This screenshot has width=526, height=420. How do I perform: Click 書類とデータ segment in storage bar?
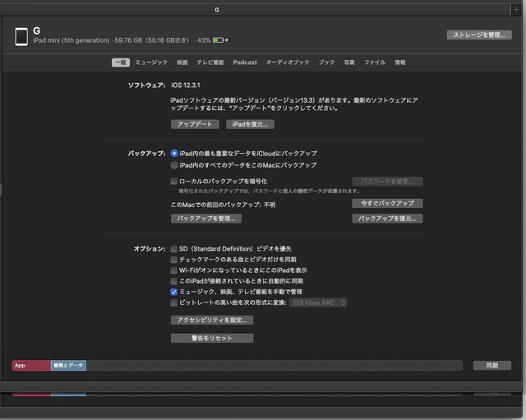coord(68,365)
